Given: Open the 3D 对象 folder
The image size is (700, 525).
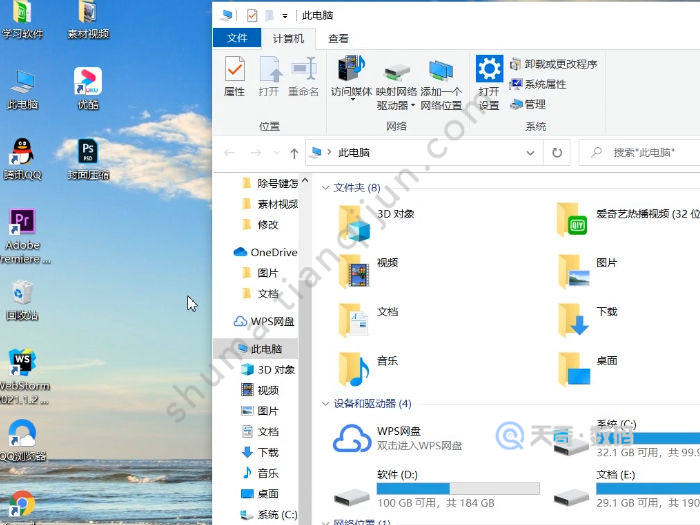Looking at the screenshot, I should 377,223.
